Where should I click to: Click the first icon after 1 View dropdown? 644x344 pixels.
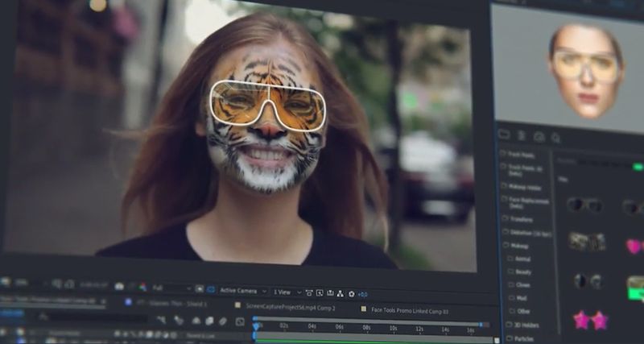pos(309,292)
